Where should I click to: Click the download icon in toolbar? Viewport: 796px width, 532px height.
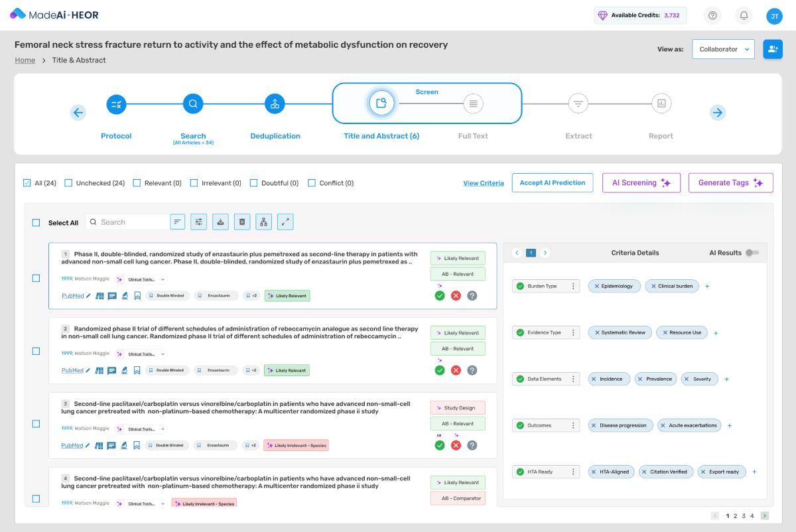coord(221,222)
